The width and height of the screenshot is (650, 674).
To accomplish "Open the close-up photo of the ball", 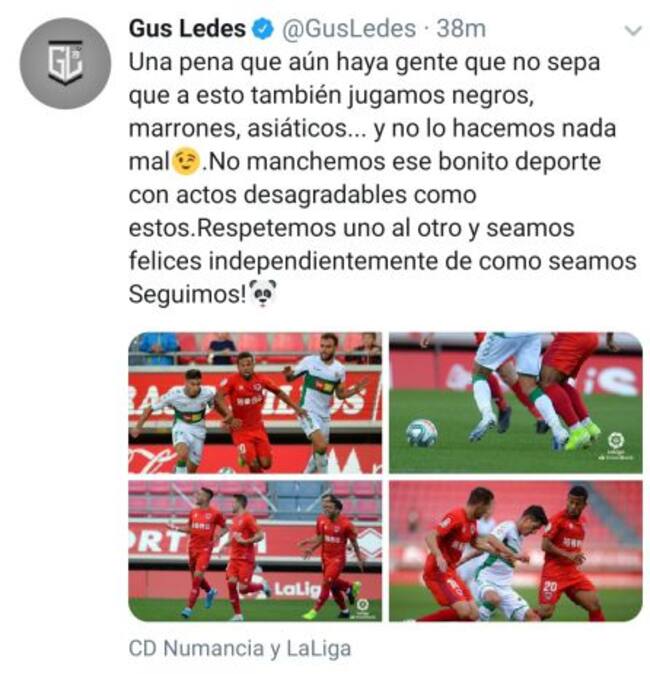I will click(516, 403).
